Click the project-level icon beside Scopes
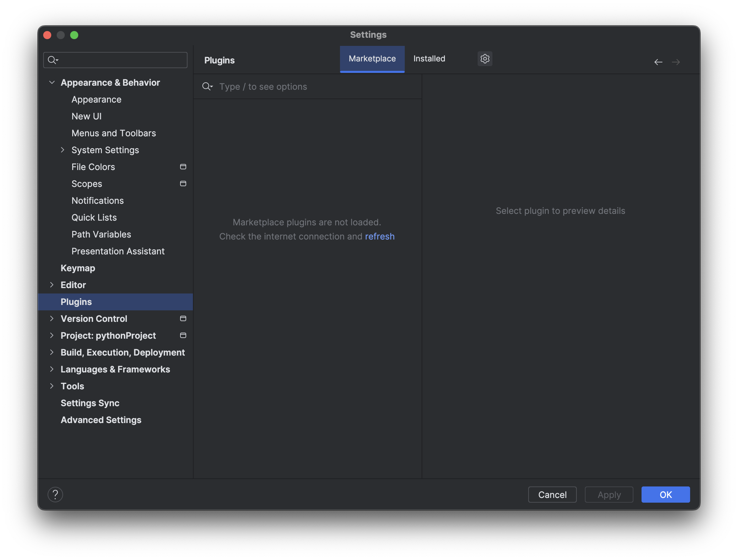The height and width of the screenshot is (560, 738). click(183, 184)
